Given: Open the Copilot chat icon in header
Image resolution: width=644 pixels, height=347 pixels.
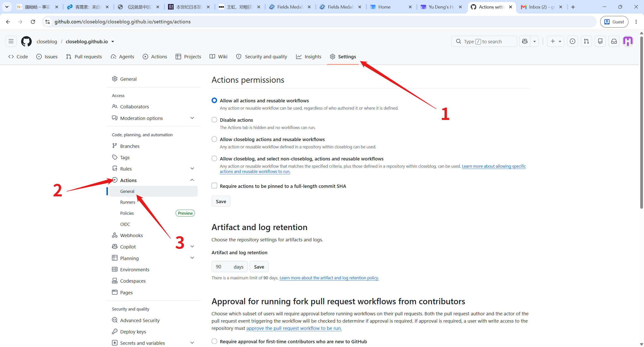Looking at the screenshot, I should pyautogui.click(x=525, y=41).
